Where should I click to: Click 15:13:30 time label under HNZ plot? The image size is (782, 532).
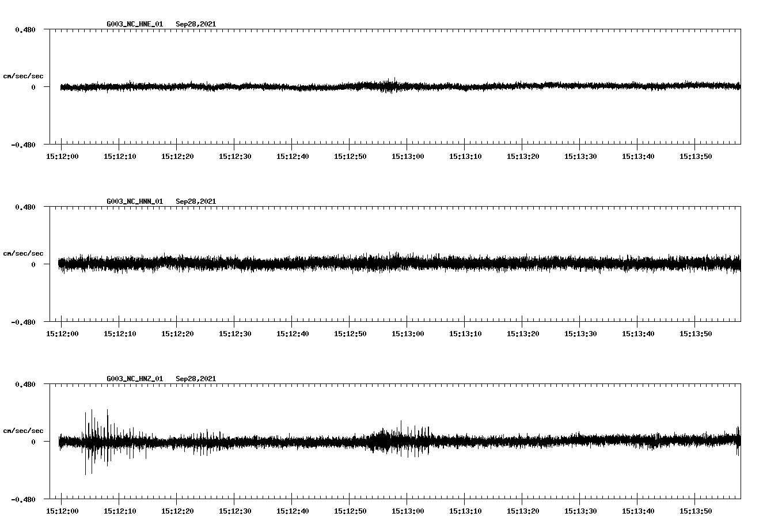tap(580, 511)
